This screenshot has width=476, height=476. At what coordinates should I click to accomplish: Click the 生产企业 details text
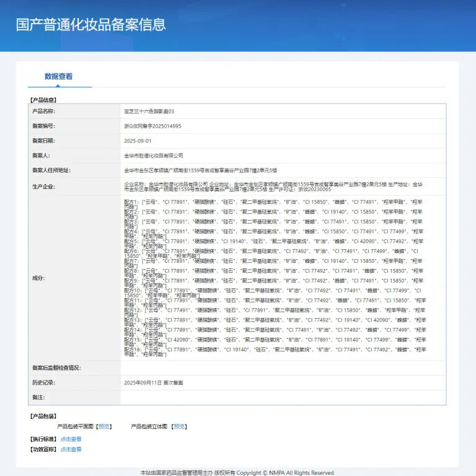pyautogui.click(x=273, y=187)
